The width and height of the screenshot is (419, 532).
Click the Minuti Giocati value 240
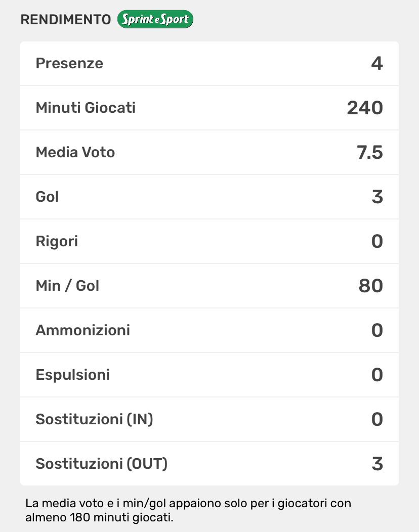365,108
